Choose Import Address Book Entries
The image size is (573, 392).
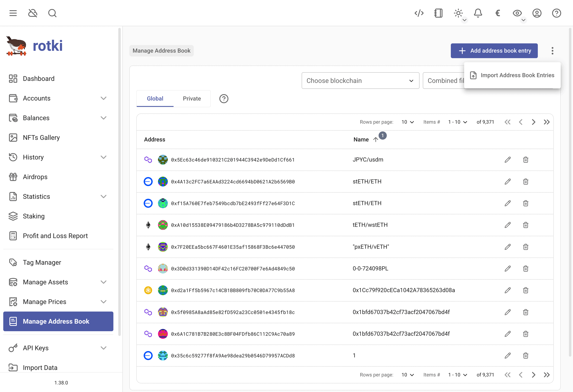(512, 75)
